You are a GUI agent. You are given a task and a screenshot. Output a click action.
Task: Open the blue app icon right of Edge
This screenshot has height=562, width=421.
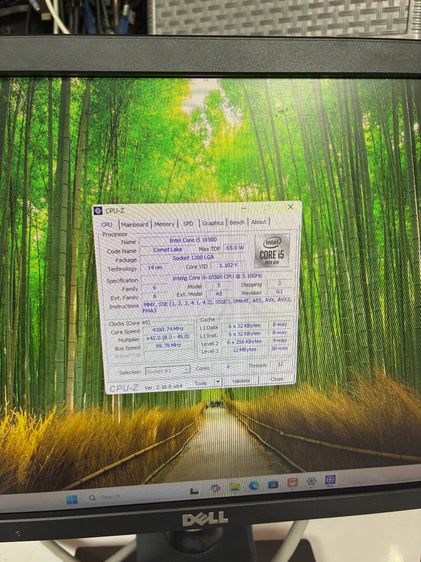273,485
